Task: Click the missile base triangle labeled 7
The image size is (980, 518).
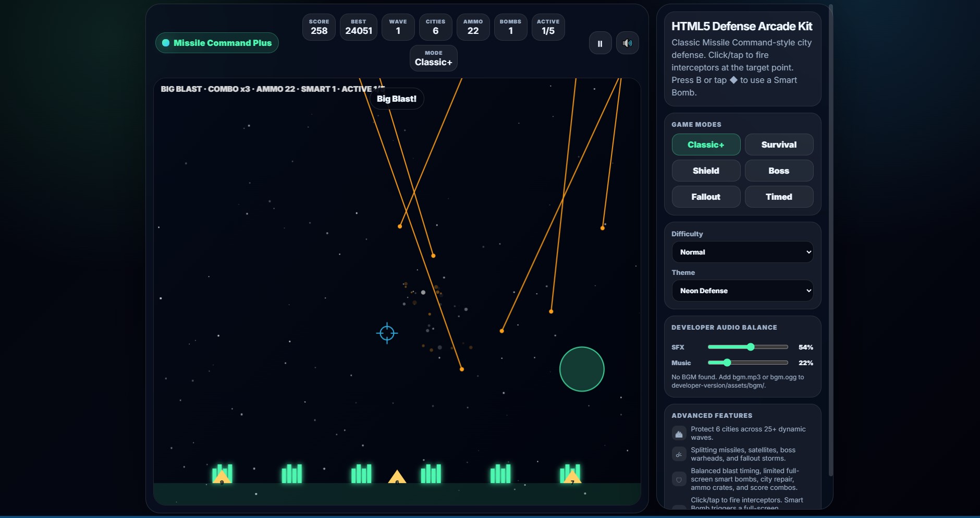Action: click(572, 477)
